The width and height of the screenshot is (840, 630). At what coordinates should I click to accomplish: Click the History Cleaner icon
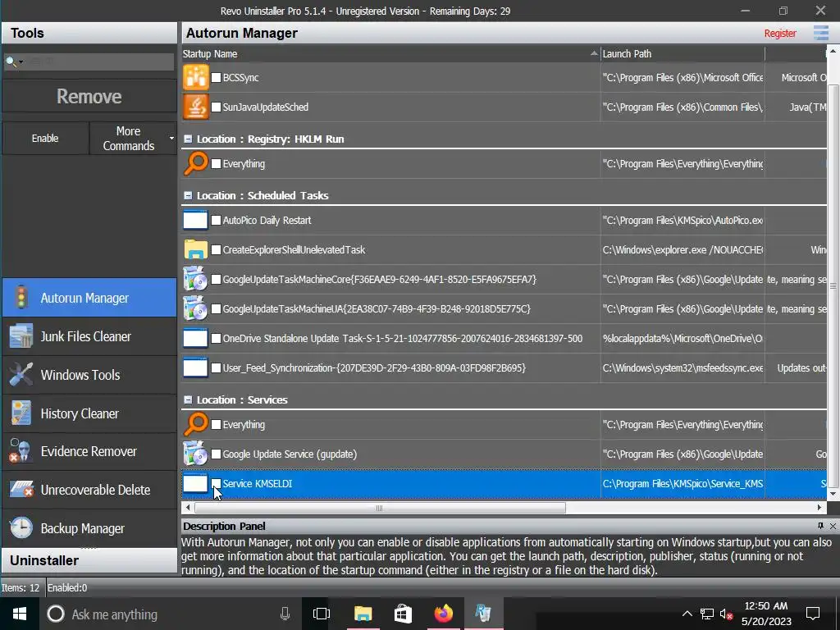point(21,413)
